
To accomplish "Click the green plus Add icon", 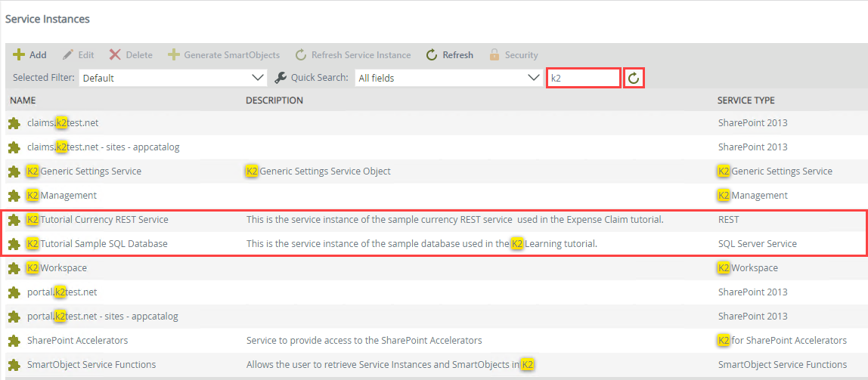I will tap(20, 54).
